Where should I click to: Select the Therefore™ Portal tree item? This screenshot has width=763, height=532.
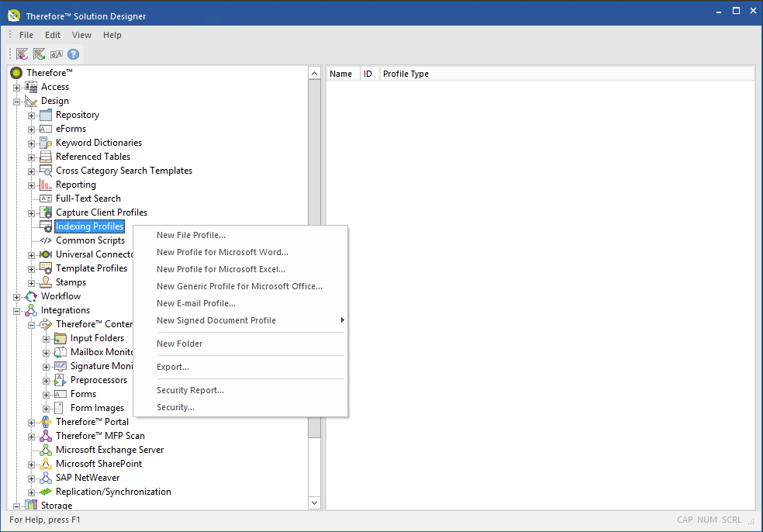click(92, 422)
